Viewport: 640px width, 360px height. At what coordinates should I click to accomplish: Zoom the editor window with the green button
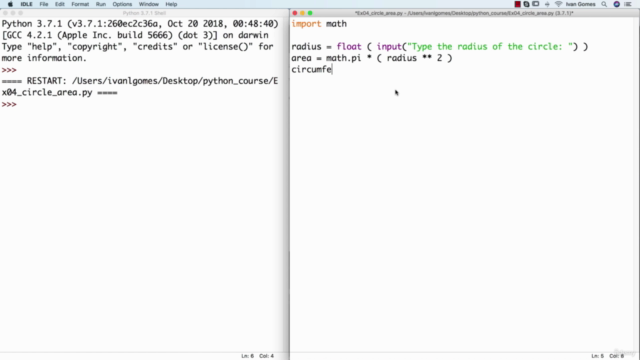pyautogui.click(x=310, y=13)
